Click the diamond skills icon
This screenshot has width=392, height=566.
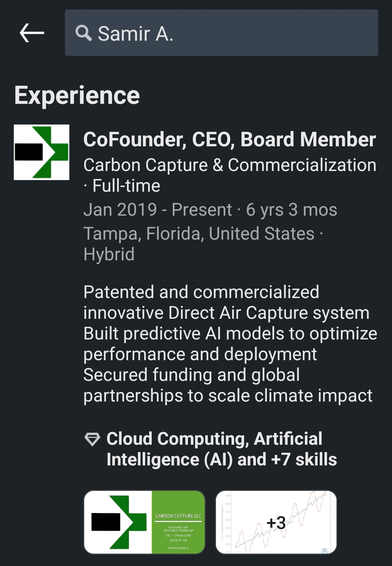tap(92, 439)
